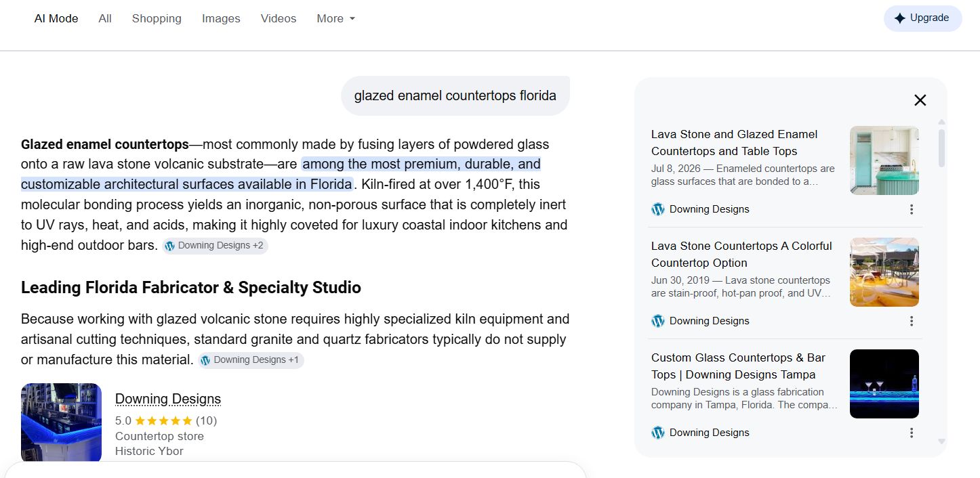Click WordPress icon under Glazed Enamel source
Viewport: 980px width, 478px height.
coord(658,209)
